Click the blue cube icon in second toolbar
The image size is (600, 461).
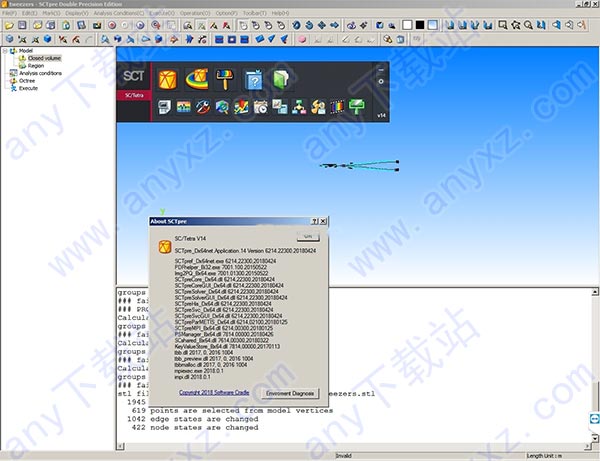click(47, 39)
